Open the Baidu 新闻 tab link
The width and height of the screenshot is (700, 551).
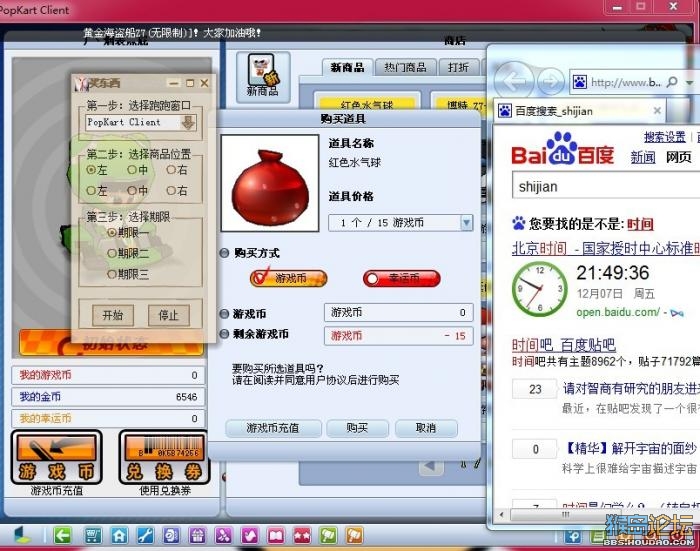click(643, 157)
